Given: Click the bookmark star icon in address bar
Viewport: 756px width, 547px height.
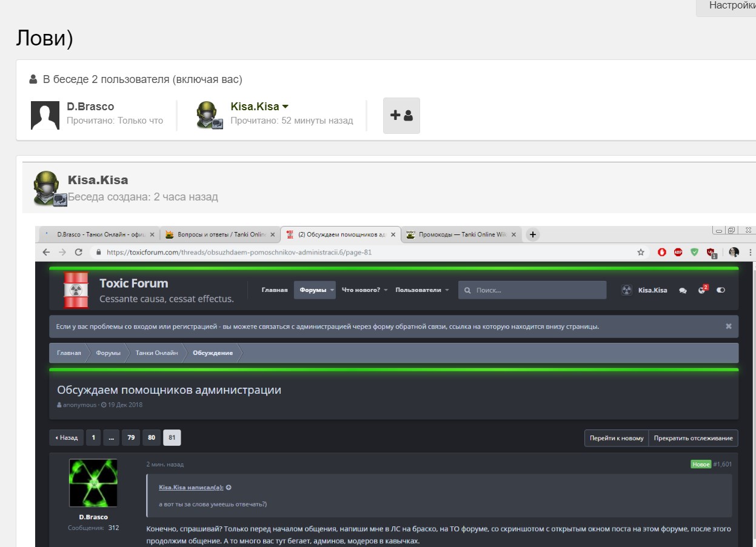Looking at the screenshot, I should coord(640,252).
